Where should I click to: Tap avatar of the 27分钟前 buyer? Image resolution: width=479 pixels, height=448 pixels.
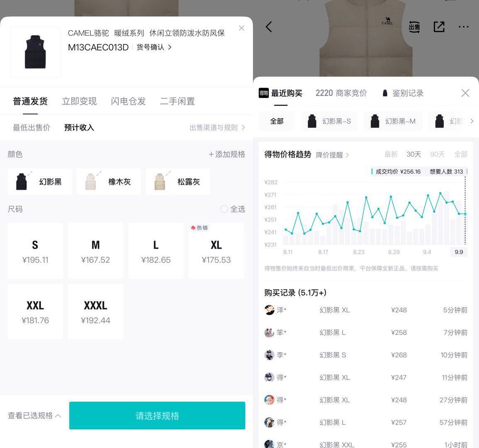click(x=269, y=400)
